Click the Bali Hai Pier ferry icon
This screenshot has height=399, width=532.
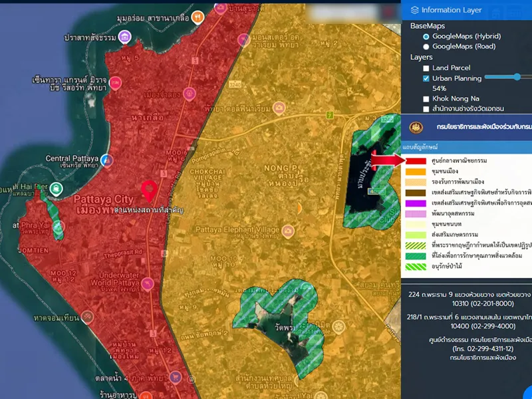(x=57, y=189)
